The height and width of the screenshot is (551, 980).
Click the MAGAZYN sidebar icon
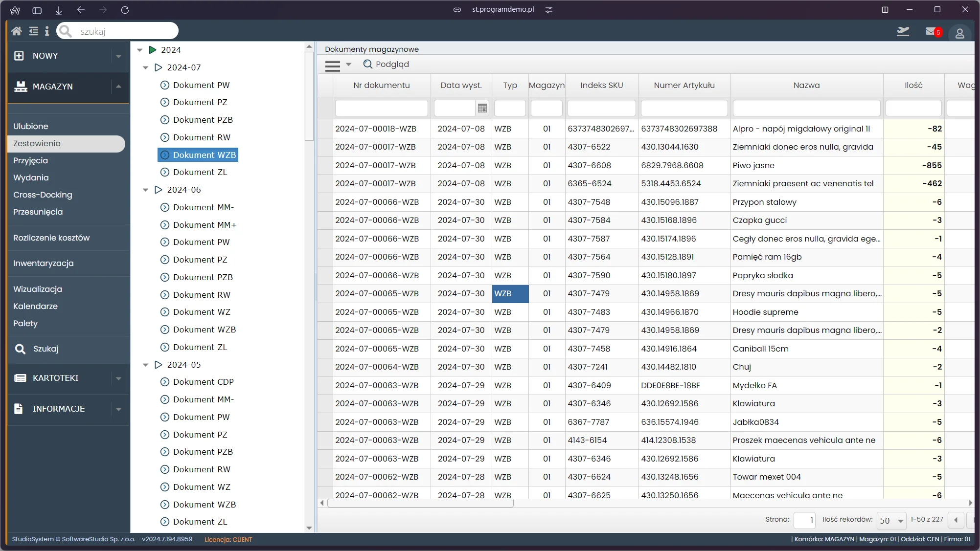(x=20, y=86)
